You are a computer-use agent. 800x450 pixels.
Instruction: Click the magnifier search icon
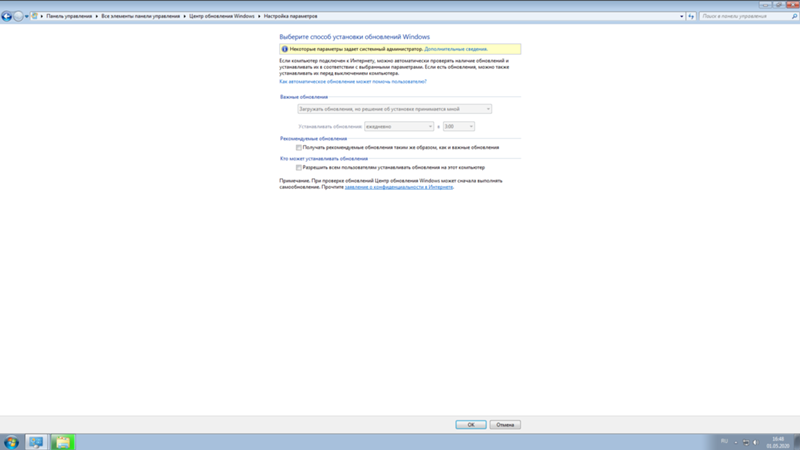pyautogui.click(x=794, y=16)
